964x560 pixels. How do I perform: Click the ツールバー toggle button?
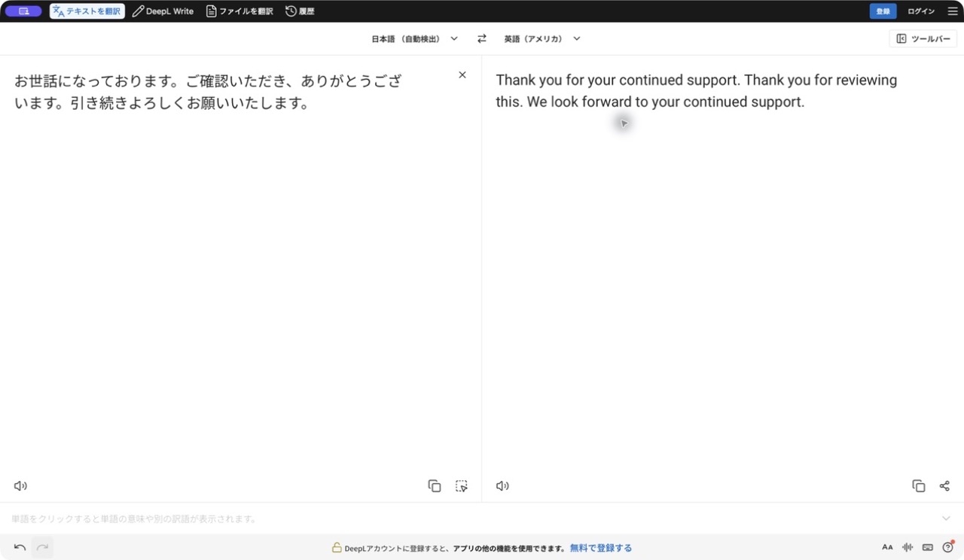pyautogui.click(x=923, y=38)
